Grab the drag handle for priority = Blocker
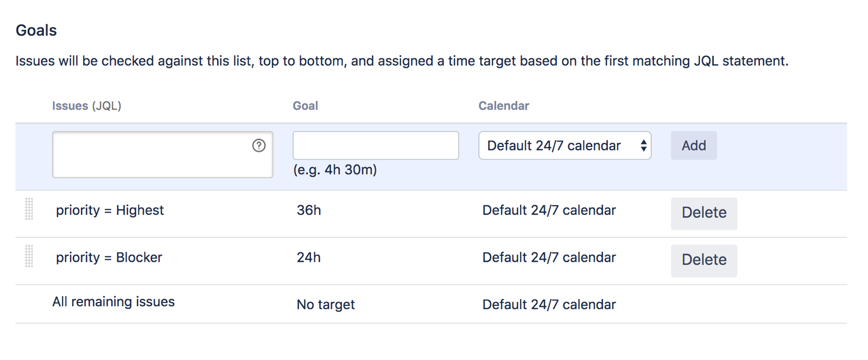 pos(29,256)
